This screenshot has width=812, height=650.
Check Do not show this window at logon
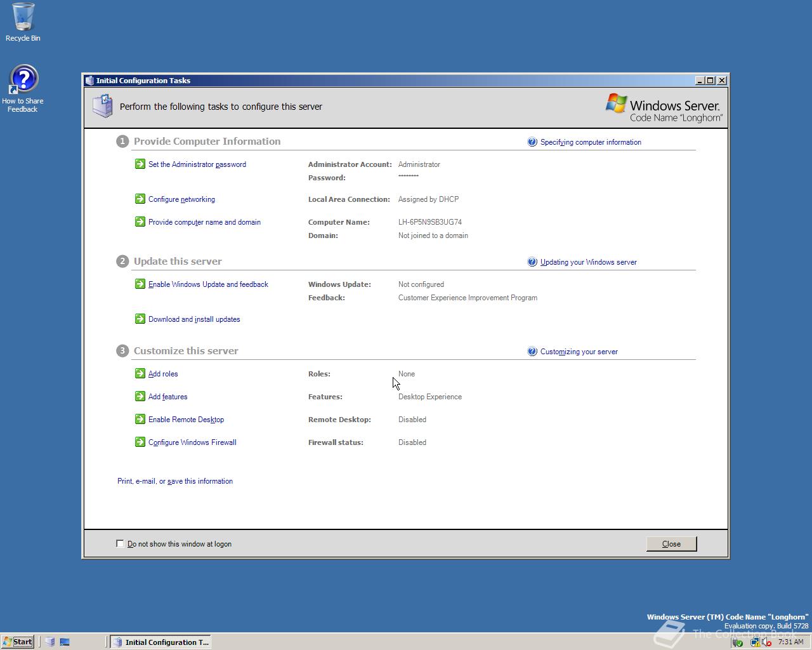point(120,543)
